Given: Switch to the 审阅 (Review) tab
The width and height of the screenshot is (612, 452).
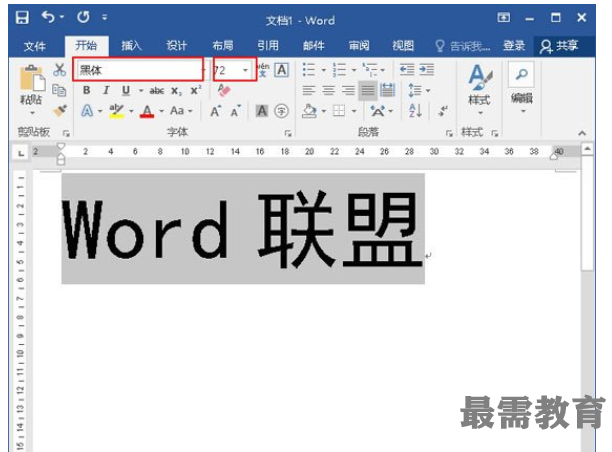Looking at the screenshot, I should click(x=359, y=46).
